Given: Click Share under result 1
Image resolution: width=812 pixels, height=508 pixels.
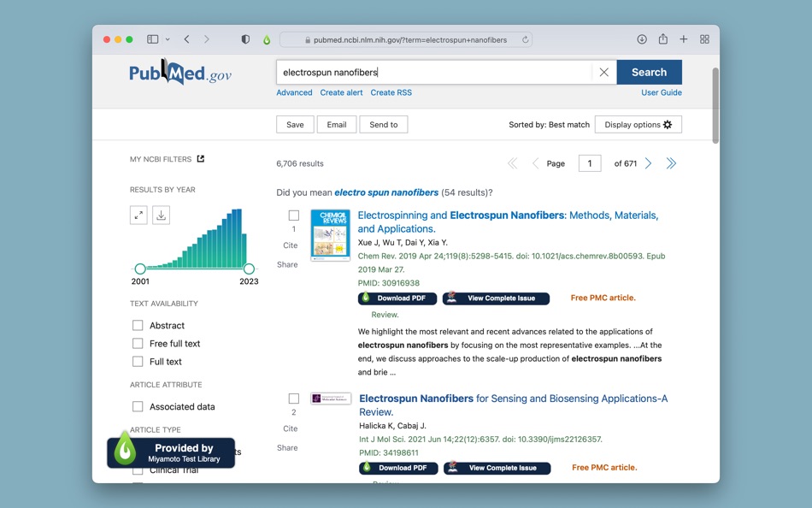Looking at the screenshot, I should click(x=287, y=264).
